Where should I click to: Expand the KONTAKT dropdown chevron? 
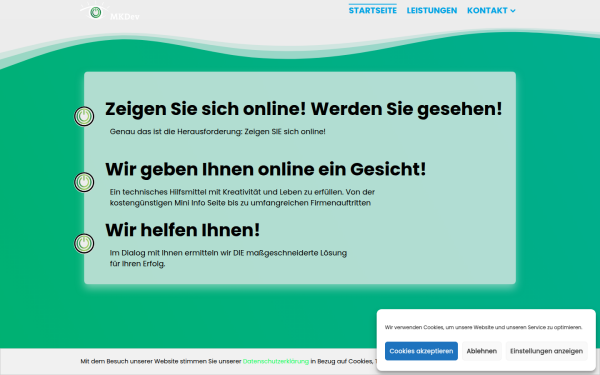pyautogui.click(x=513, y=11)
